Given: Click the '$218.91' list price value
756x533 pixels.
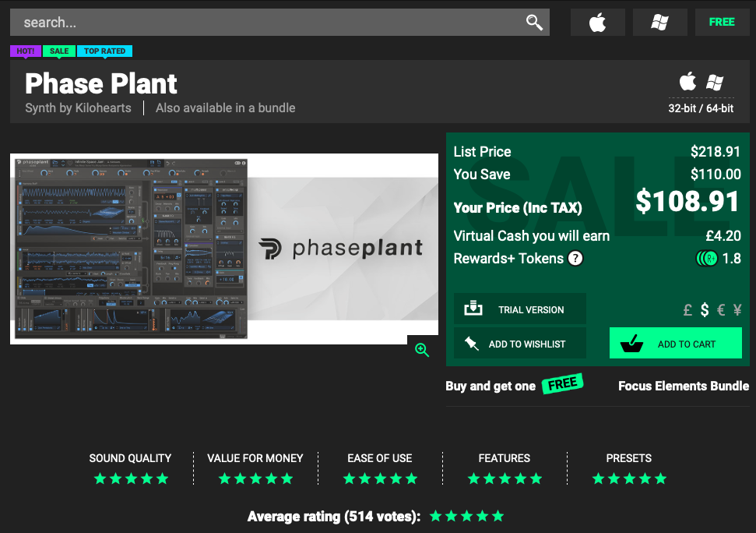Looking at the screenshot, I should point(715,151).
